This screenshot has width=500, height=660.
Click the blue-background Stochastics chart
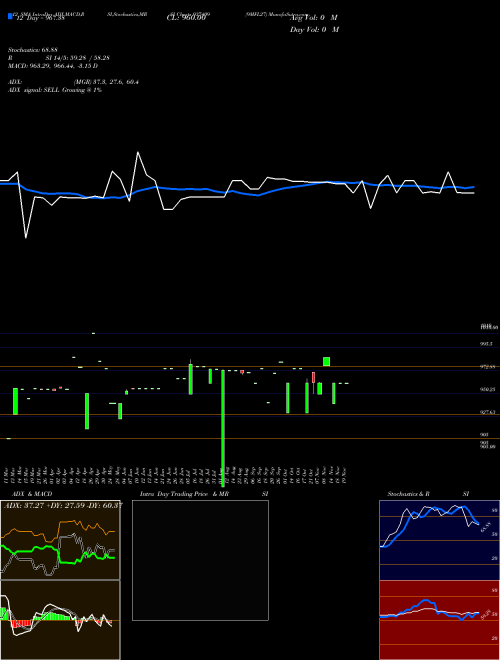[x=439, y=540]
